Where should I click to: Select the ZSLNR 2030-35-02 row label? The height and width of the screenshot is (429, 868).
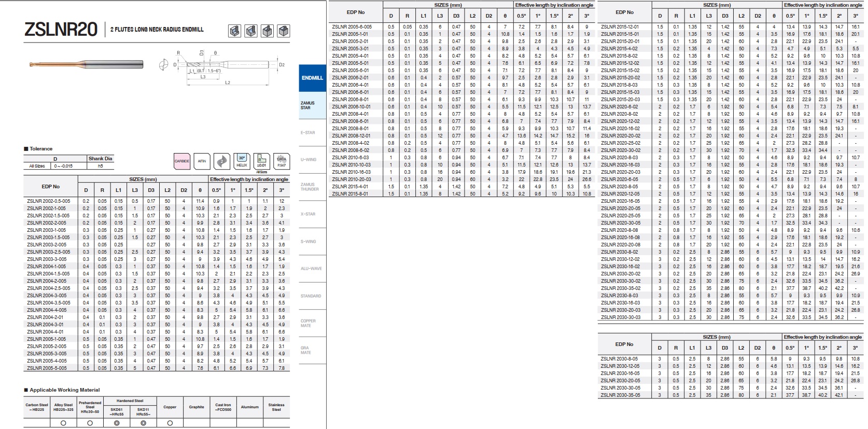620,288
